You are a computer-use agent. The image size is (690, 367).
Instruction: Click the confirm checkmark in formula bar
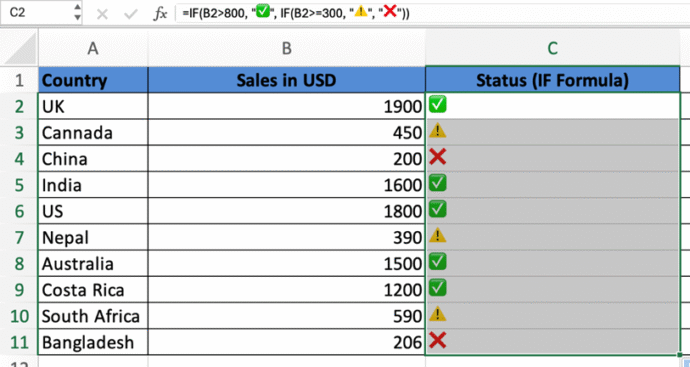coord(131,14)
